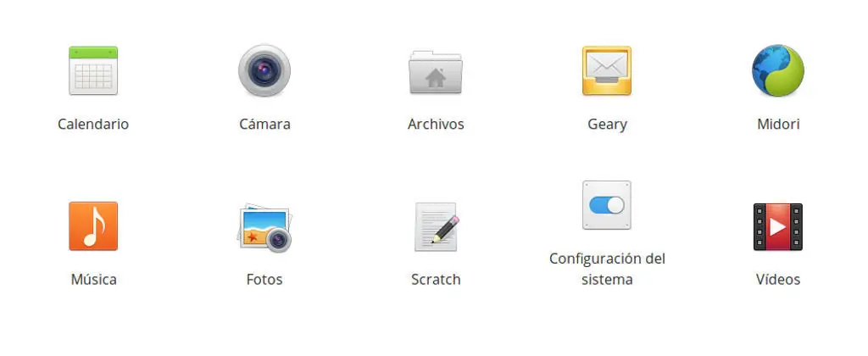Launch the Scratch text editor icon
The width and height of the screenshot is (868, 356).
tap(437, 226)
